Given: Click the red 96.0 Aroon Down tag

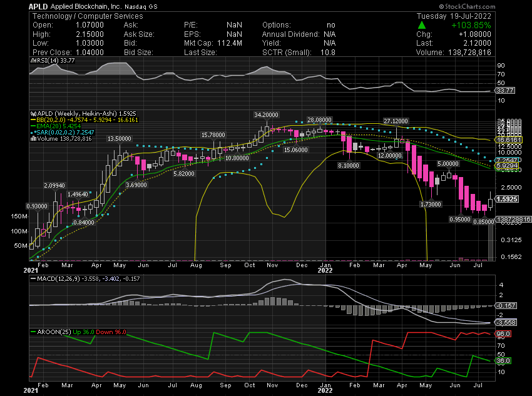Looking at the screenshot, I should click(503, 334).
